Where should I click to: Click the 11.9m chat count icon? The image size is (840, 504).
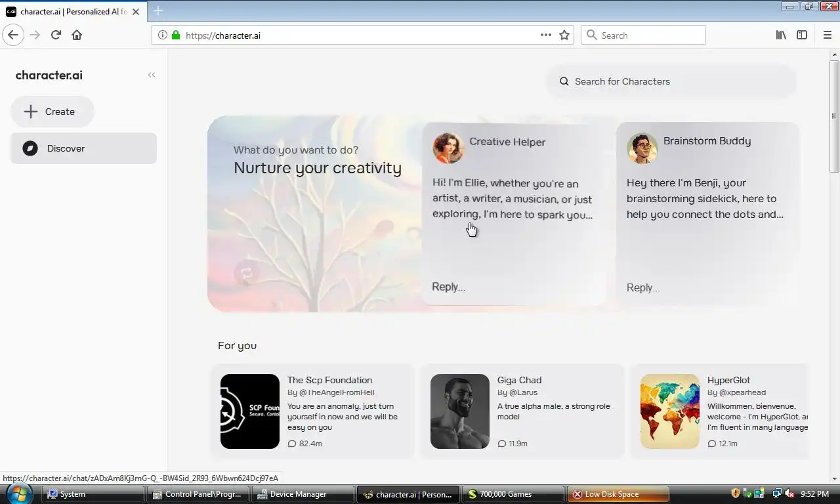coord(502,444)
